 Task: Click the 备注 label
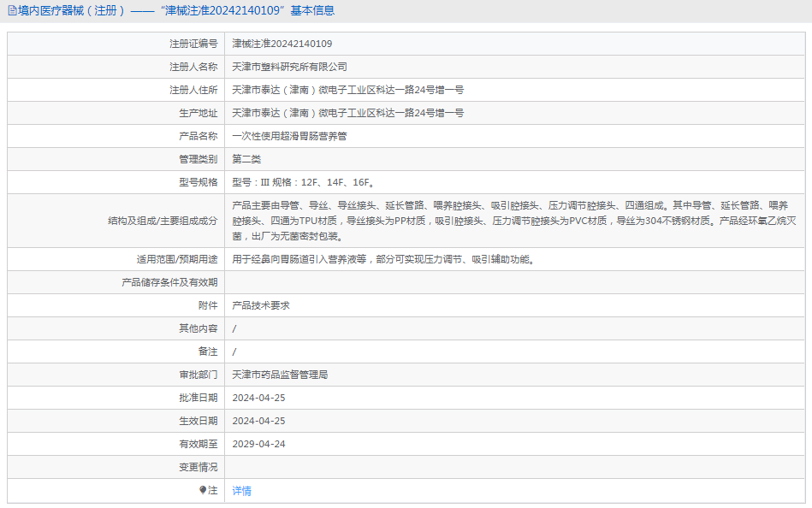coord(208,351)
